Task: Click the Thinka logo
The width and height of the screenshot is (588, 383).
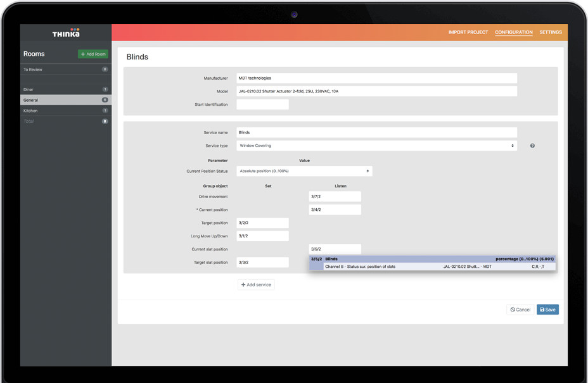Action: point(66,33)
